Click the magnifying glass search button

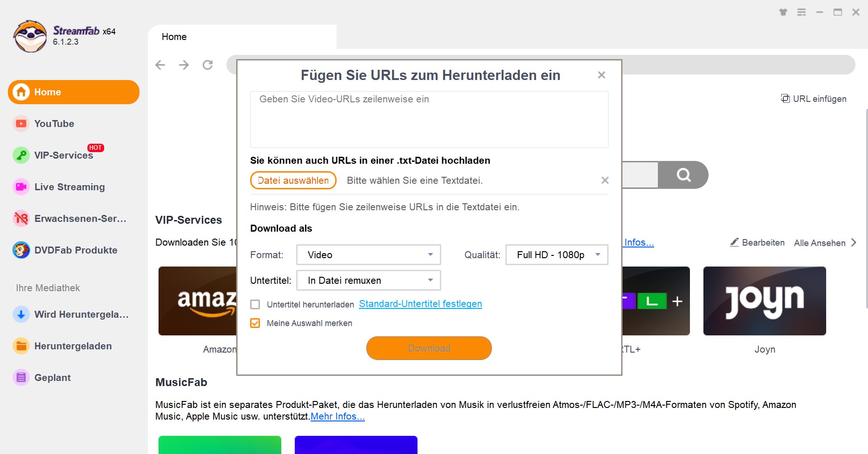683,175
